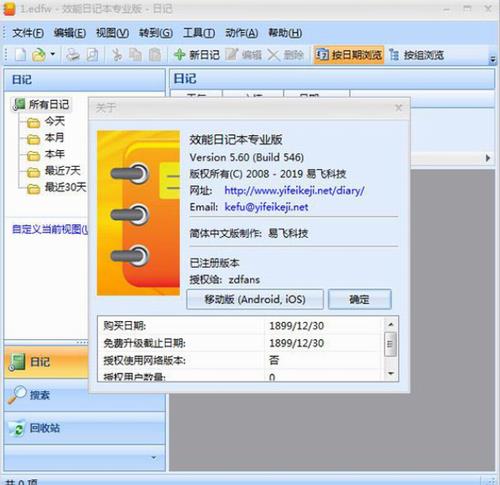
Task: Click the recycle bin icon
Action: tap(17, 429)
